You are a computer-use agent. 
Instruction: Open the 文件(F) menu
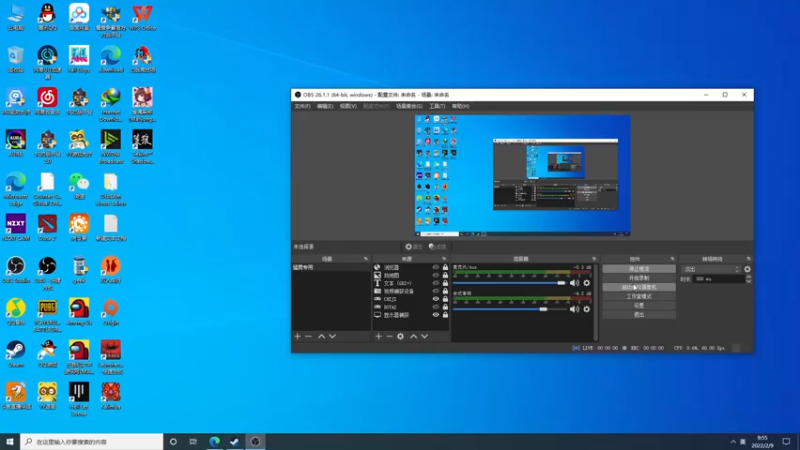point(302,106)
